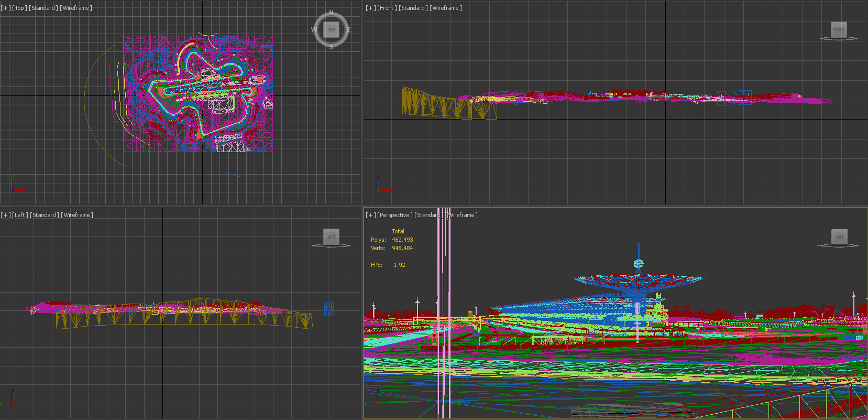The height and width of the screenshot is (420, 868).
Task: Click the FRONT face of the Front viewport ViewCube
Action: click(839, 30)
